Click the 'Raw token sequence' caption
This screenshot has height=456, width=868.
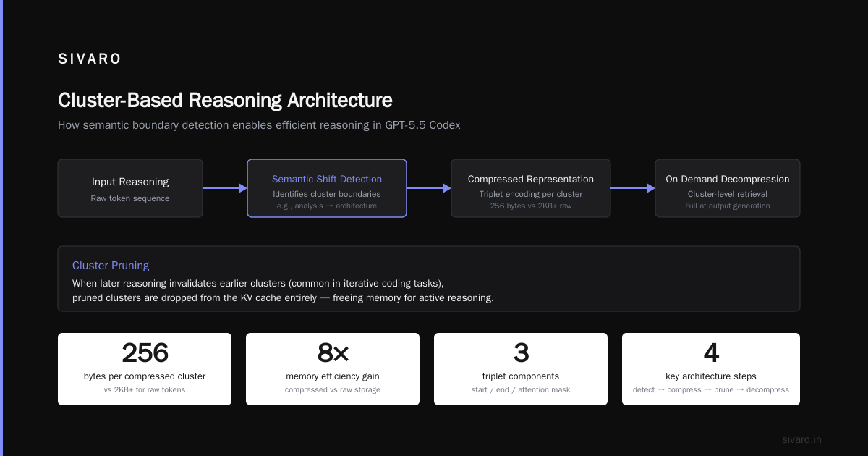coord(130,198)
